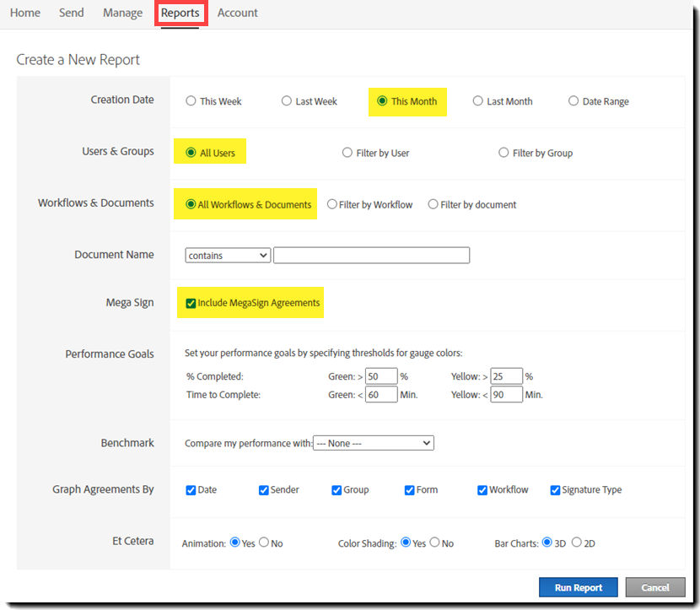Image resolution: width=700 pixels, height=610 pixels.
Task: Set Color Shading to Yes
Action: (x=406, y=543)
